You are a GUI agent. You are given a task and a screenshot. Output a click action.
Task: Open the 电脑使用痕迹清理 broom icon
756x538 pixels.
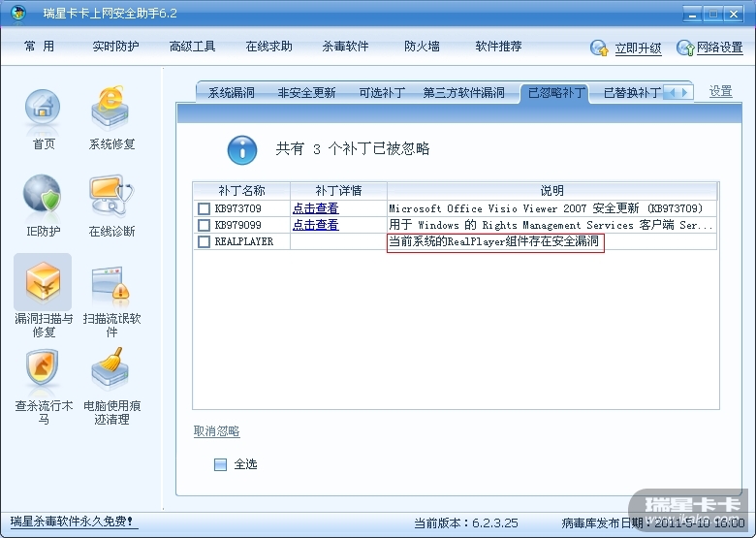[x=110, y=367]
